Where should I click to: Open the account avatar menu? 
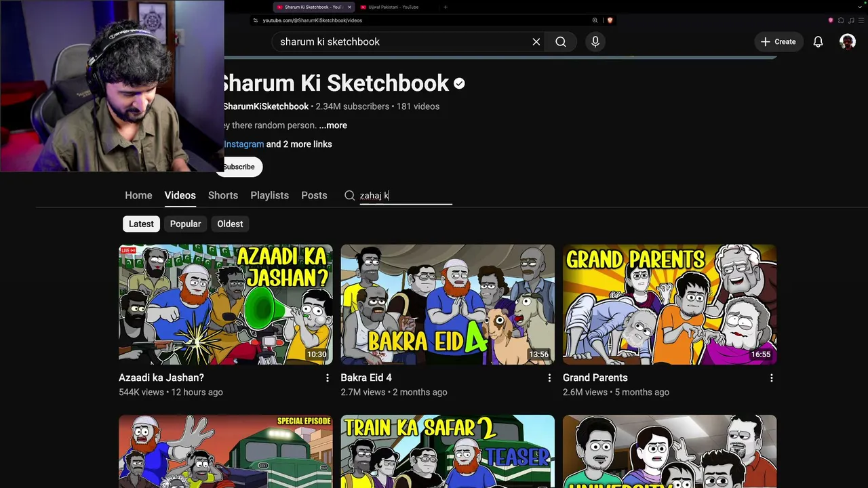[x=848, y=42]
